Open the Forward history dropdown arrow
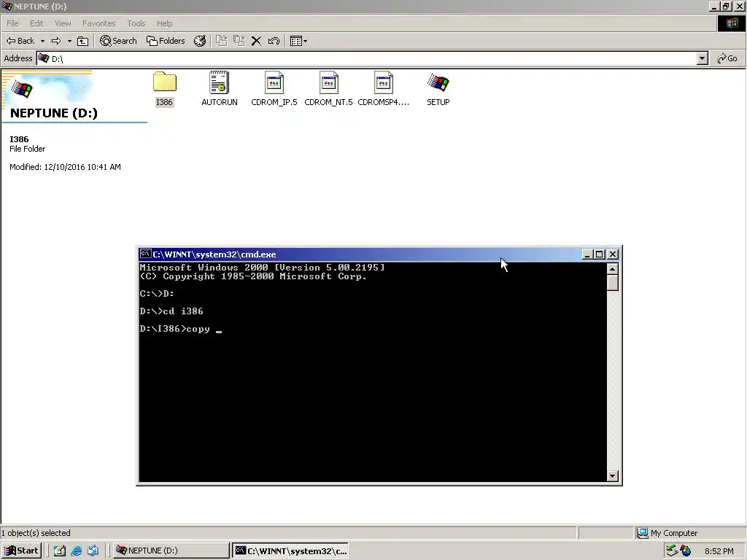This screenshot has height=560, width=747. (69, 41)
